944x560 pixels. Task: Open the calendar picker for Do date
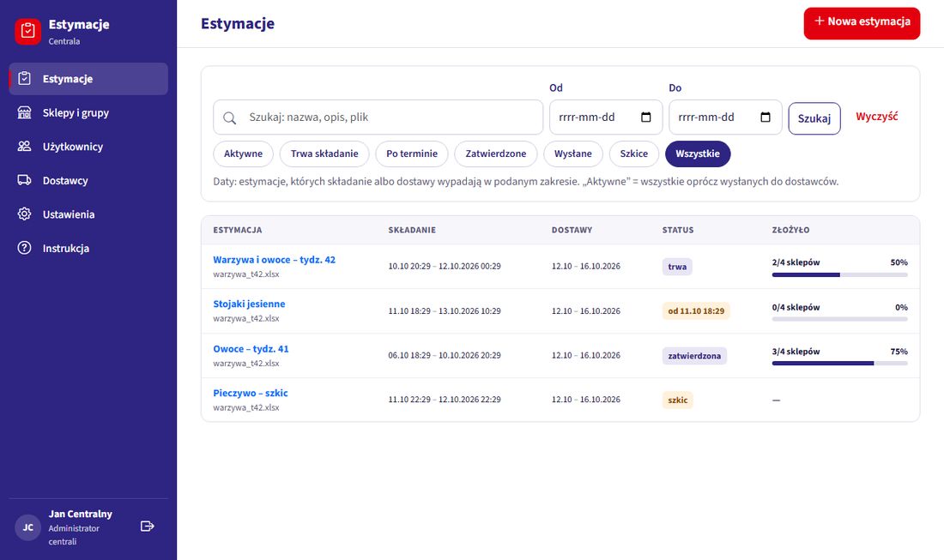[765, 117]
